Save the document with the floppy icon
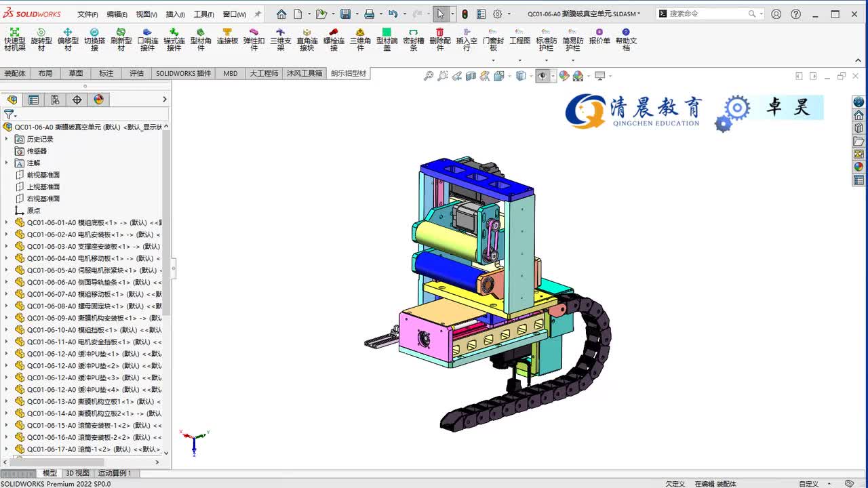Screen dimensions: 868x488 345,14
